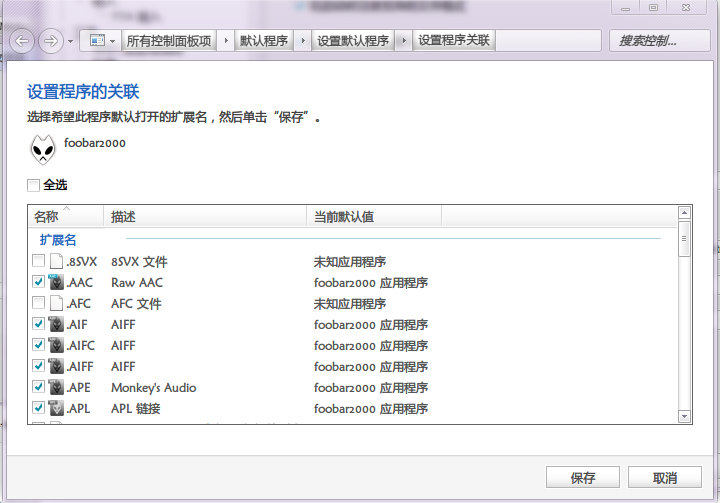The height and width of the screenshot is (503, 720).
Task: Click the .8SVX blank file icon
Action: [x=56, y=261]
